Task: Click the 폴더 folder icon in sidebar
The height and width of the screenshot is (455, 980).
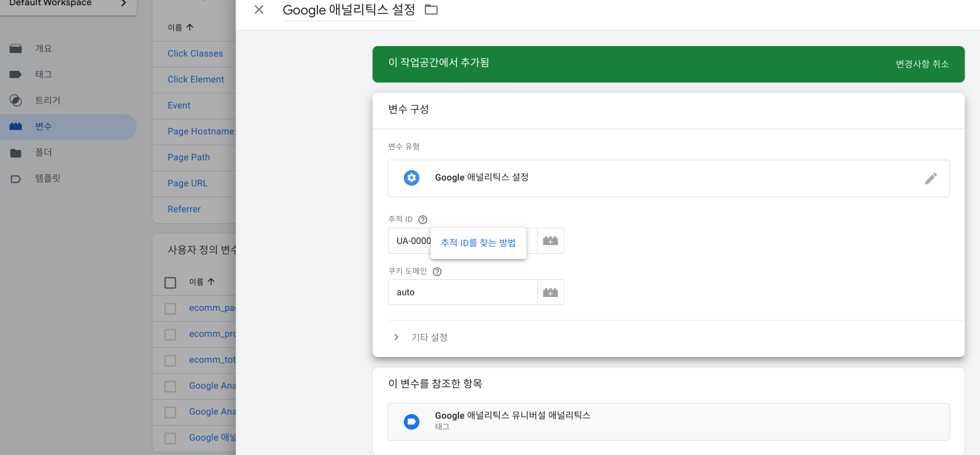Action: [x=16, y=153]
